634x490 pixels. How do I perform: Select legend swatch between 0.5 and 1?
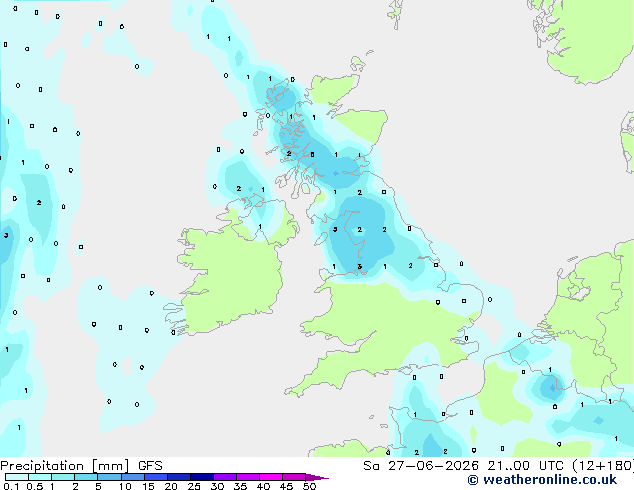[x=40, y=477]
